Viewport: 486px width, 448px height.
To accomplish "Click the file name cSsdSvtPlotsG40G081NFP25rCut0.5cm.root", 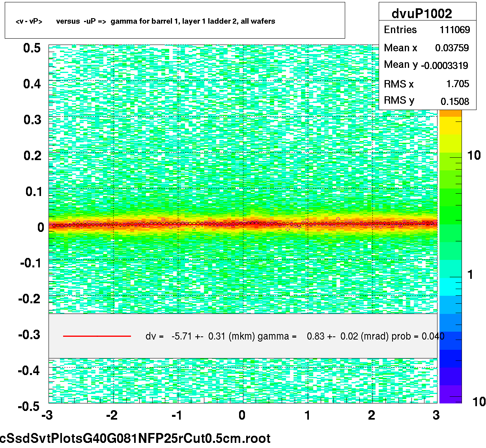I will [x=135, y=438].
